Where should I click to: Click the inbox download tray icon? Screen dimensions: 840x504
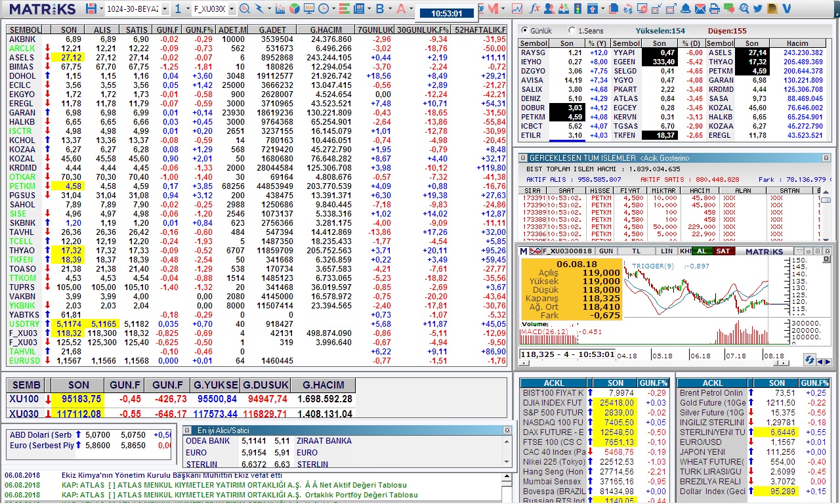click(564, 9)
